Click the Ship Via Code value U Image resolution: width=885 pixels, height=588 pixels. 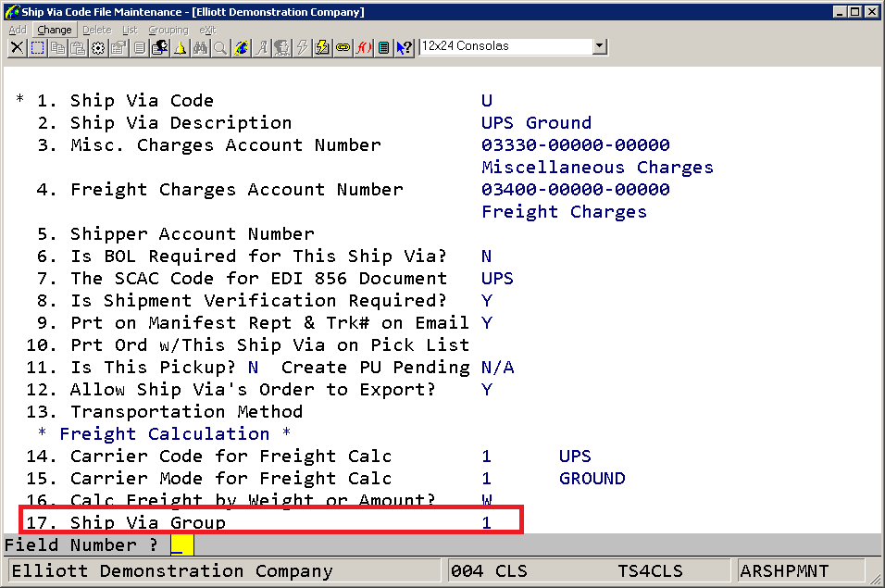point(487,100)
